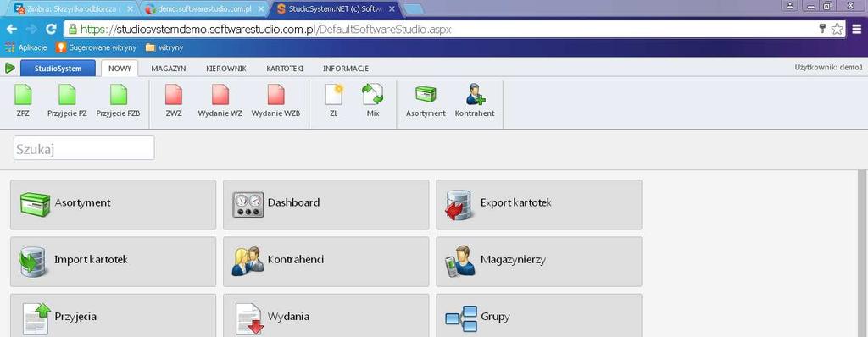Click the Użytkownik: demo1 label
This screenshot has width=868, height=337.
point(828,68)
